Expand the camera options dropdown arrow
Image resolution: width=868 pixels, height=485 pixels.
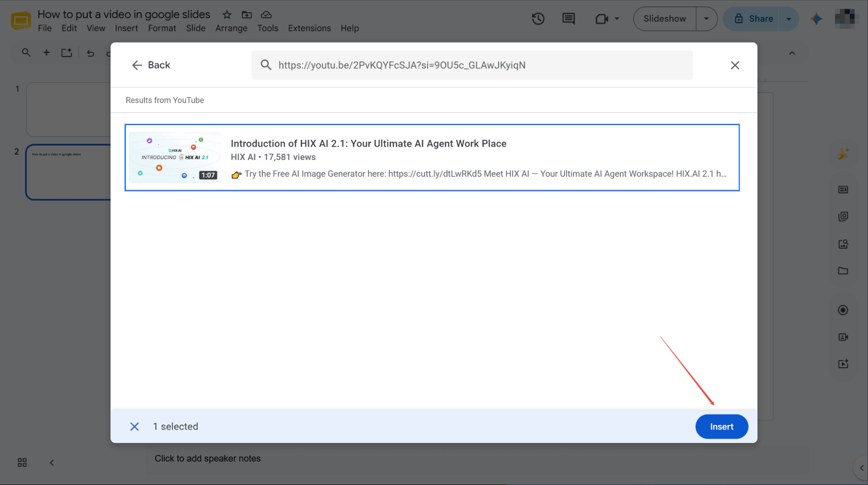point(617,19)
